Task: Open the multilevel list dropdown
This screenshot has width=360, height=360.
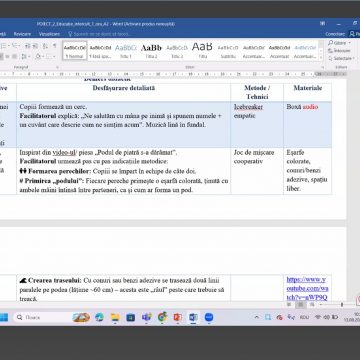Action: [x=16, y=46]
